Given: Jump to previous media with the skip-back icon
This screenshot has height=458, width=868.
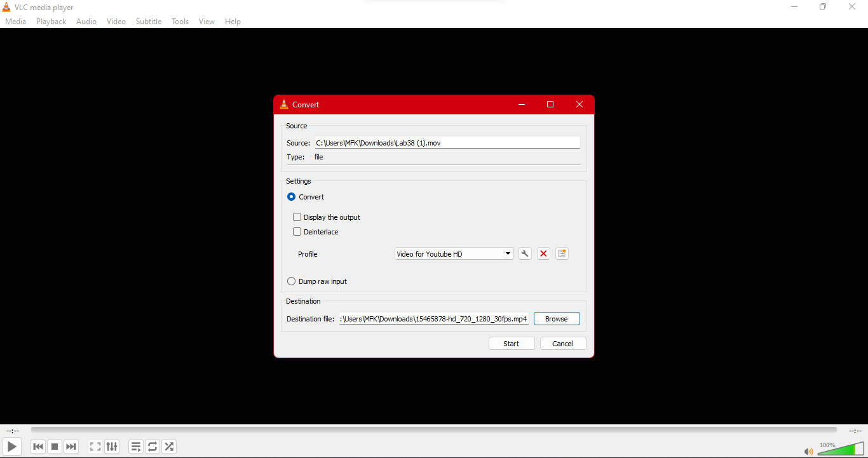Looking at the screenshot, I should (38, 447).
